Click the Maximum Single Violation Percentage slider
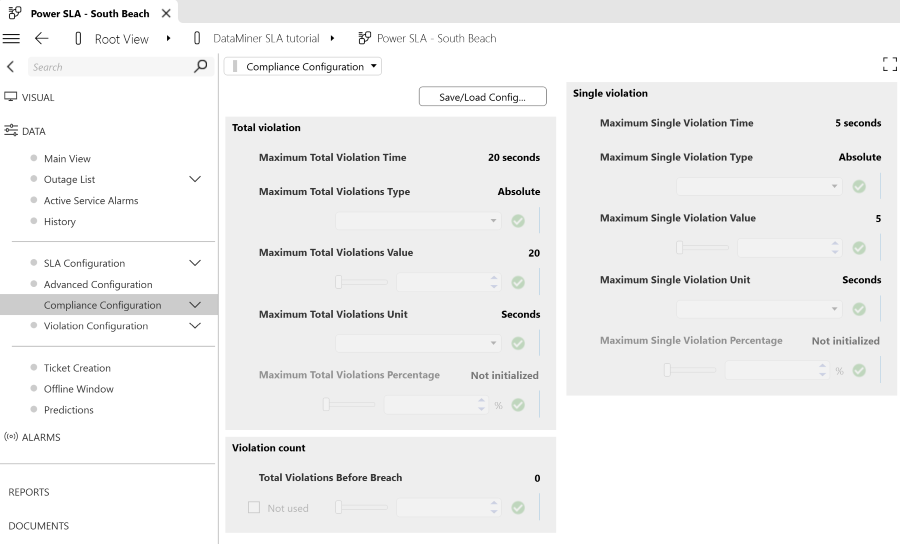Screen dimensions: 900x544 (690, 370)
